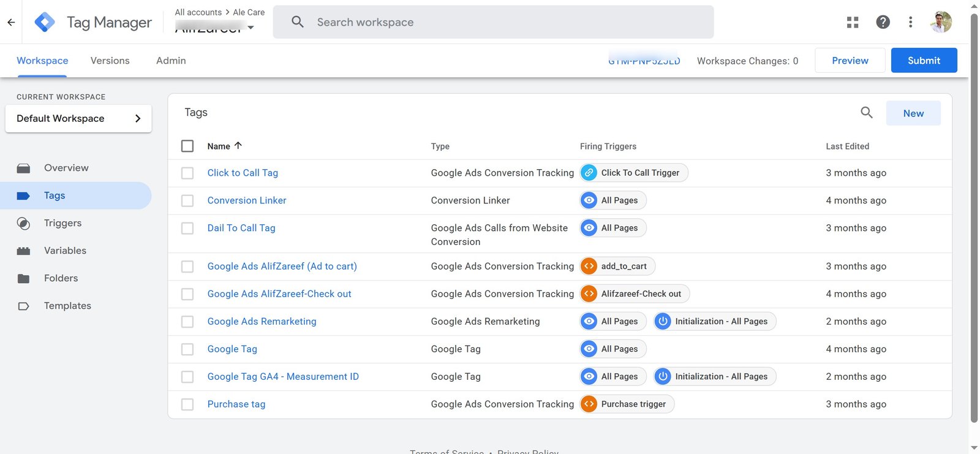Image resolution: width=980 pixels, height=454 pixels.
Task: Open Tags in the sidebar
Action: click(x=76, y=195)
